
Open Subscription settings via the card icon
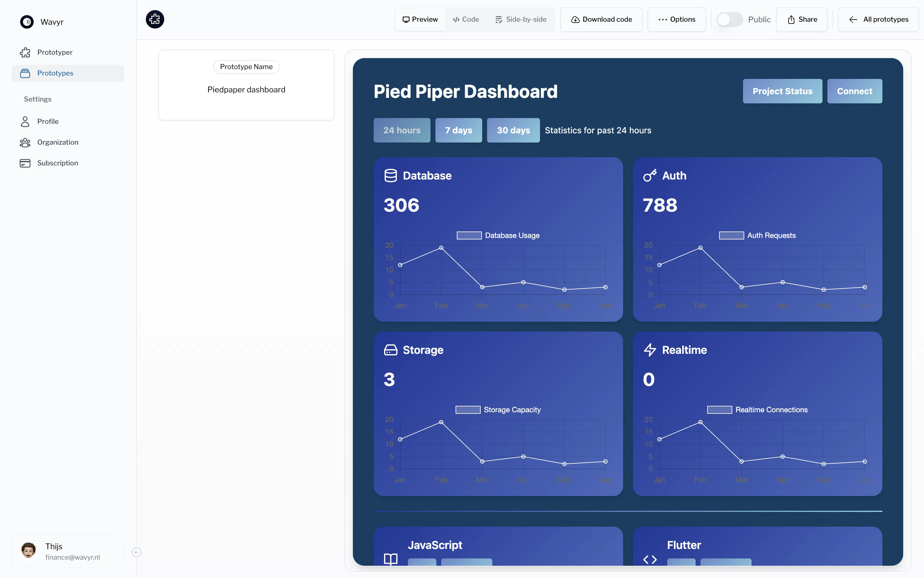pyautogui.click(x=25, y=163)
